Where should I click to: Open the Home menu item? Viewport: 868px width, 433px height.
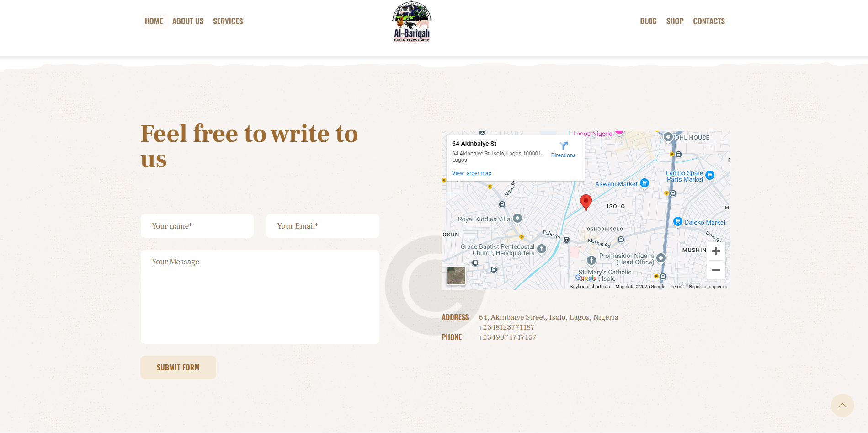154,21
